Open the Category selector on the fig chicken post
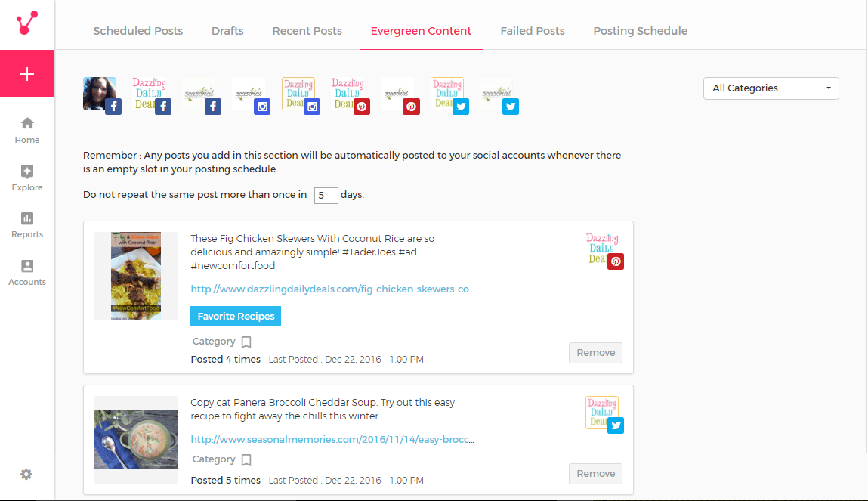 tap(246, 342)
